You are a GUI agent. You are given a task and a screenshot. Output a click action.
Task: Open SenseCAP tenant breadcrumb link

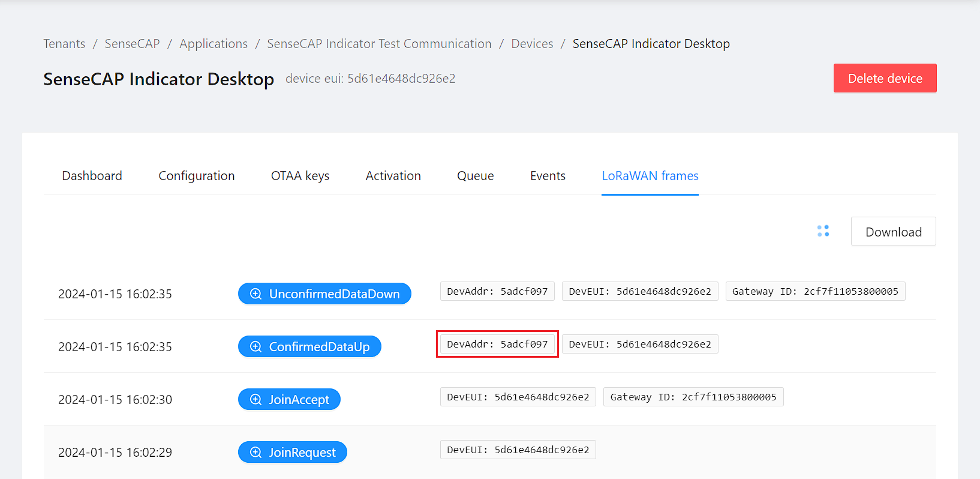pyautogui.click(x=133, y=44)
